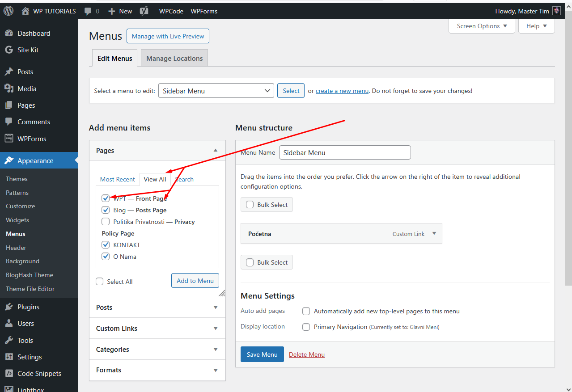Check the Politika Privatnosti page checkbox
The height and width of the screenshot is (392, 572).
[x=106, y=222]
